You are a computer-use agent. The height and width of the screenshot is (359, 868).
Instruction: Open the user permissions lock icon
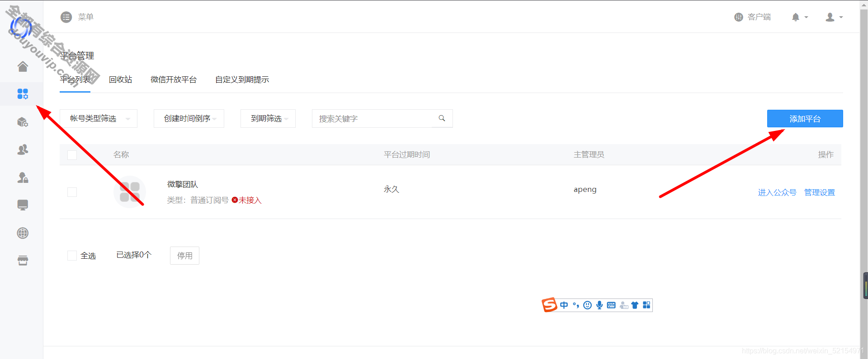coord(23,177)
